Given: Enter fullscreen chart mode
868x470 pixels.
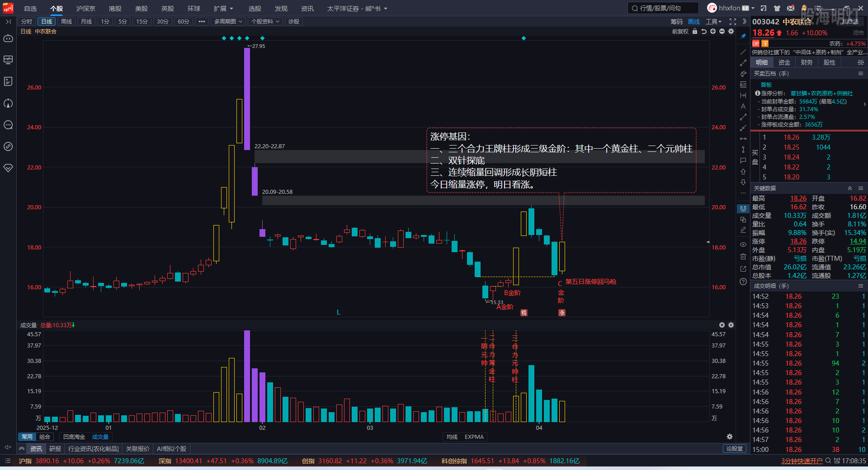Looking at the screenshot, I should click(x=733, y=22).
